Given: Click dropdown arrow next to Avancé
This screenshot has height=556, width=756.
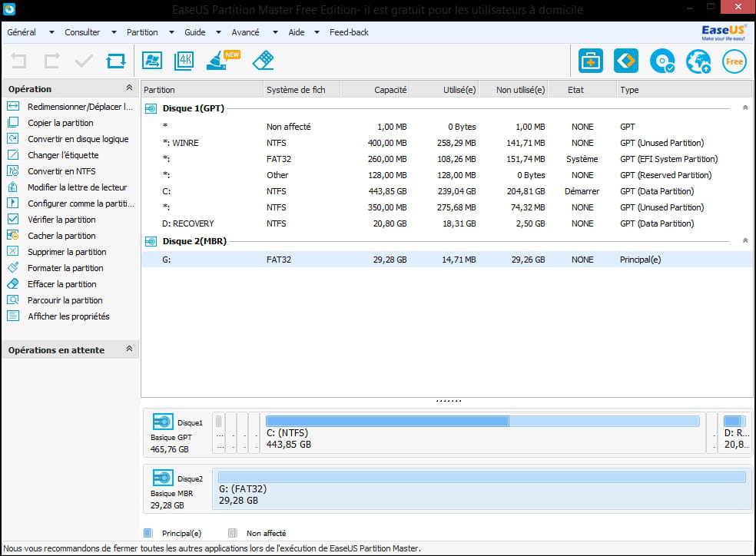Looking at the screenshot, I should tap(275, 33).
